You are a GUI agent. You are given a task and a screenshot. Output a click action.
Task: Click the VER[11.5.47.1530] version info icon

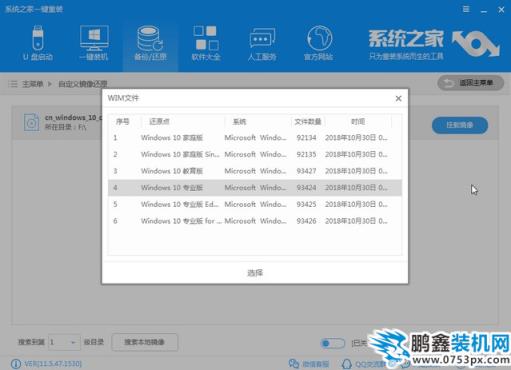(x=15, y=364)
